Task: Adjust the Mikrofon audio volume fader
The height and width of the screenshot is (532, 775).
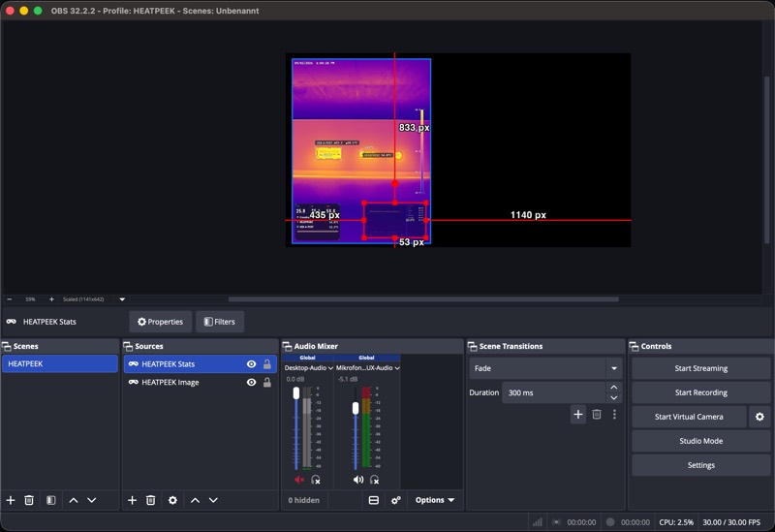Action: tap(356, 408)
